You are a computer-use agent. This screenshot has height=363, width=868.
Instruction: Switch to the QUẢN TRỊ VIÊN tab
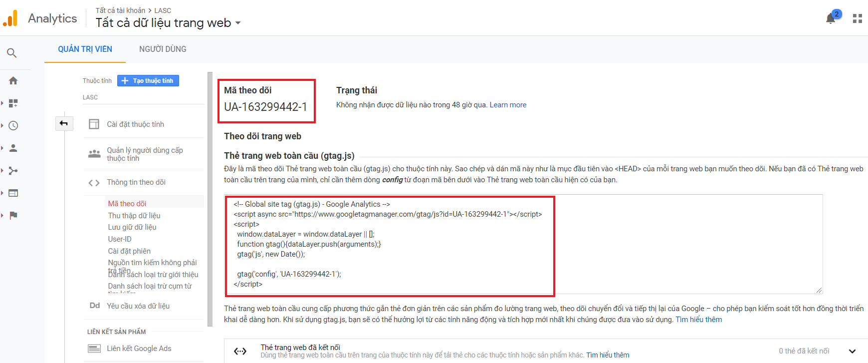point(85,49)
